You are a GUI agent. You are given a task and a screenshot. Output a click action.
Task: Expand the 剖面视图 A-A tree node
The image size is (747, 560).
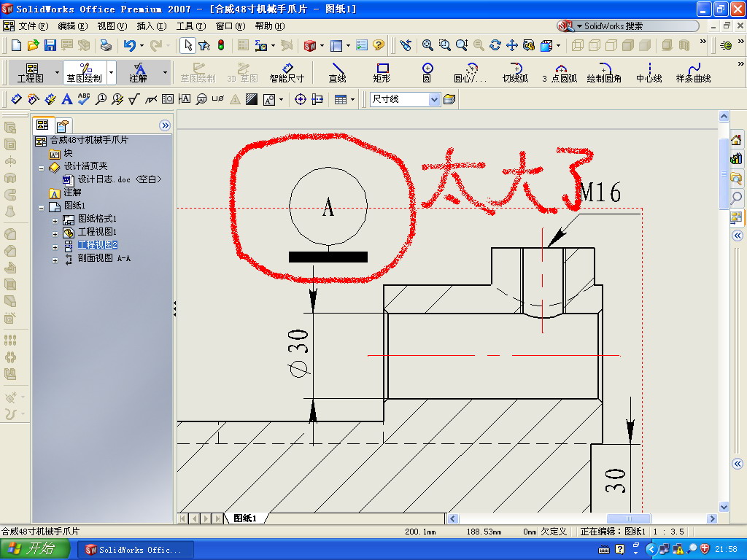[x=55, y=260]
